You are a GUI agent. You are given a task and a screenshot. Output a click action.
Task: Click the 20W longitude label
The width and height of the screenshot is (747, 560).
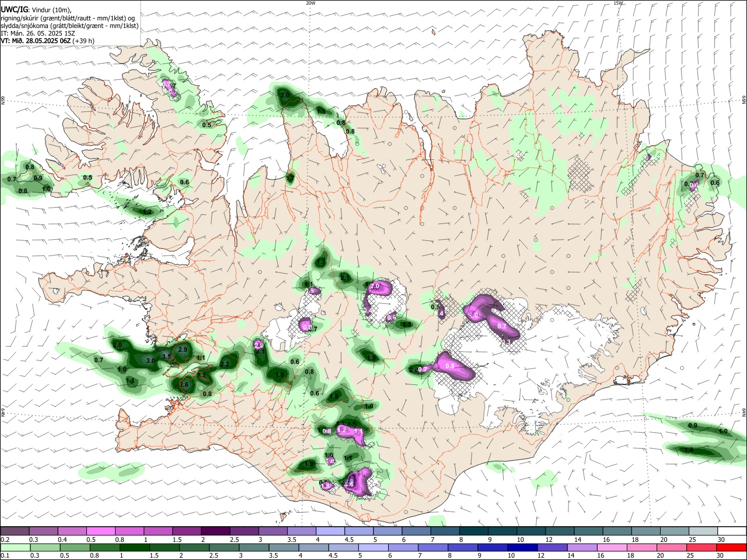[310, 3]
